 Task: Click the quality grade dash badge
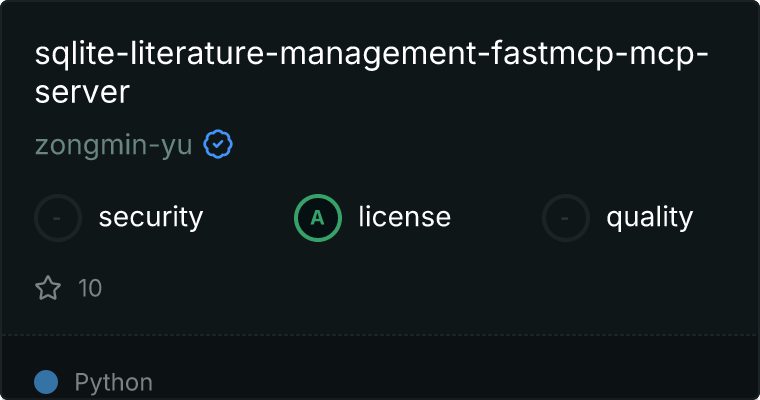(x=566, y=217)
